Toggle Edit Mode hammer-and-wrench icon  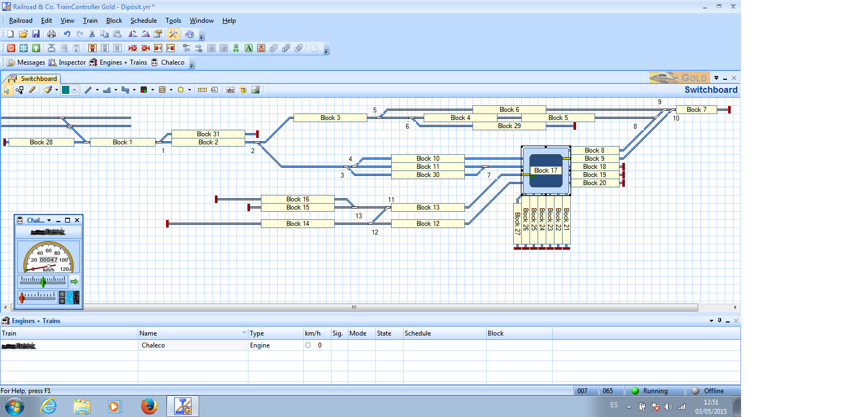coord(173,34)
